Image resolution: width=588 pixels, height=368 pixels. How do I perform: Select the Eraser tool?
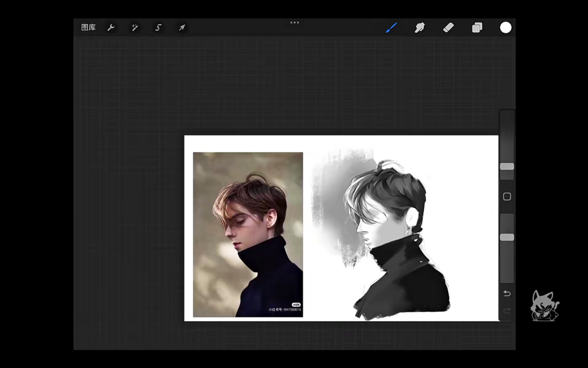(x=448, y=28)
